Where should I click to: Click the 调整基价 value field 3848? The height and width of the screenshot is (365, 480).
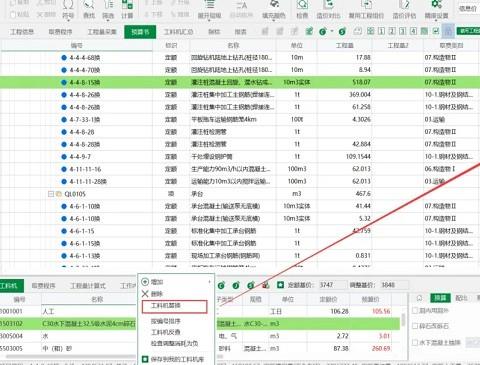pos(393,285)
